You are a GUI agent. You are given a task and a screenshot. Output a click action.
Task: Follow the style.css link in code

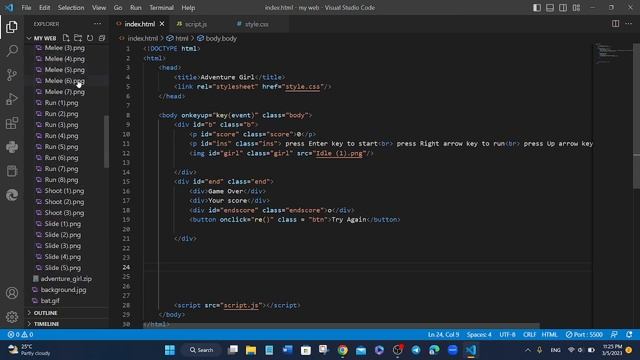(302, 87)
